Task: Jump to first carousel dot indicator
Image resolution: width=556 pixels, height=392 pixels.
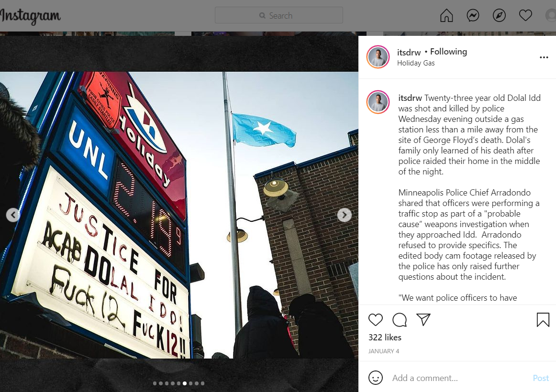Action: pos(155,383)
